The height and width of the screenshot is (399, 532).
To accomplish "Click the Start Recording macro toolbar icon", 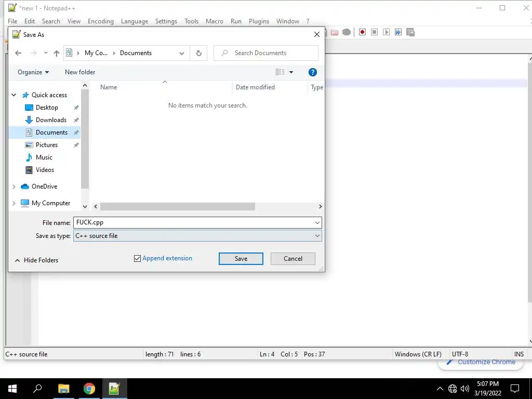I will click(362, 32).
